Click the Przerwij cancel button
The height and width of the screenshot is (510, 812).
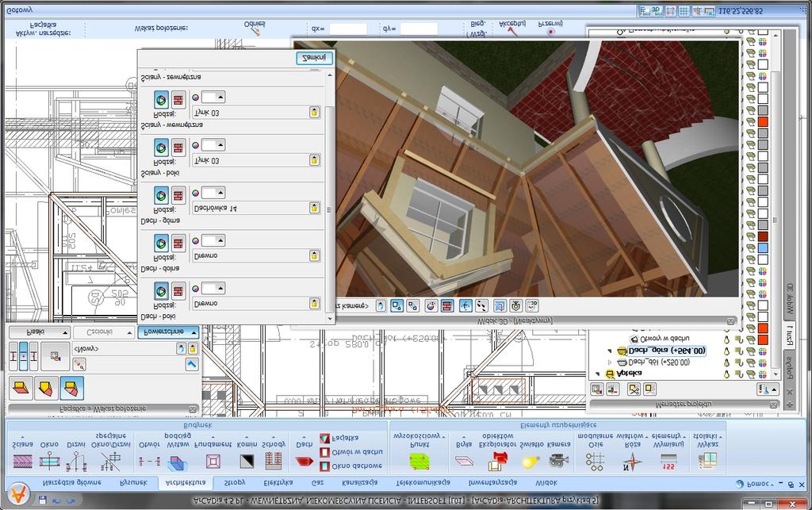pyautogui.click(x=550, y=28)
